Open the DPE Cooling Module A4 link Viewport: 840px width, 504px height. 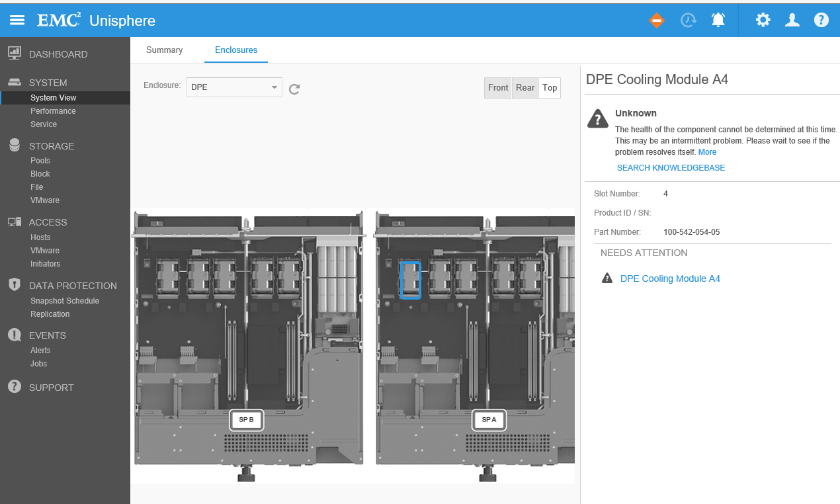(670, 278)
